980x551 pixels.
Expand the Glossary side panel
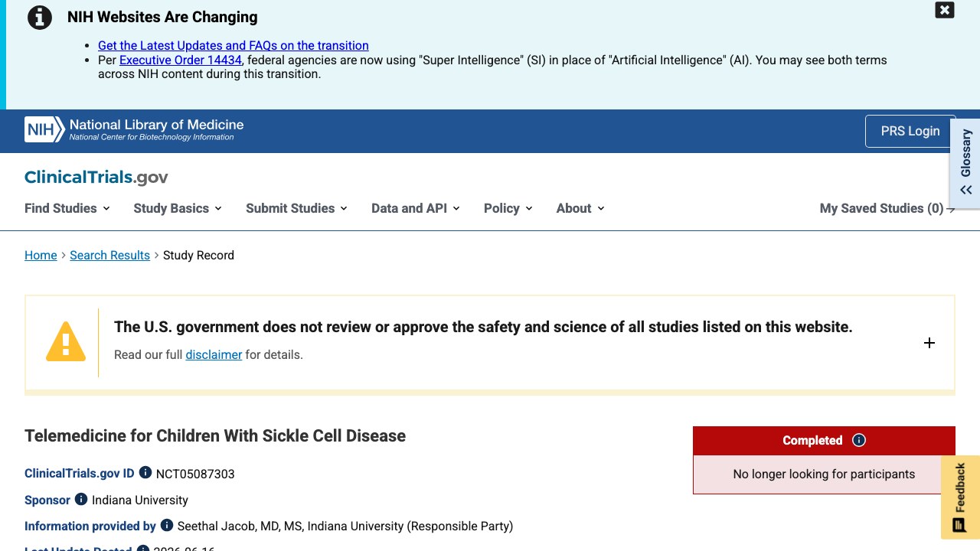point(965,163)
